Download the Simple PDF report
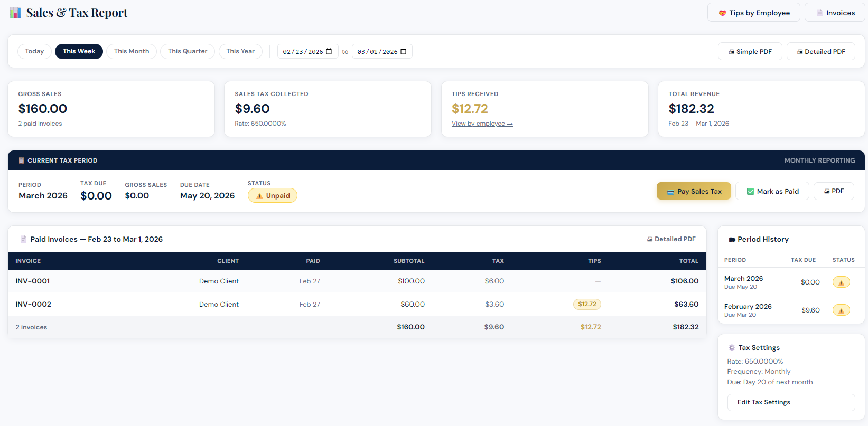868x426 pixels. 750,52
